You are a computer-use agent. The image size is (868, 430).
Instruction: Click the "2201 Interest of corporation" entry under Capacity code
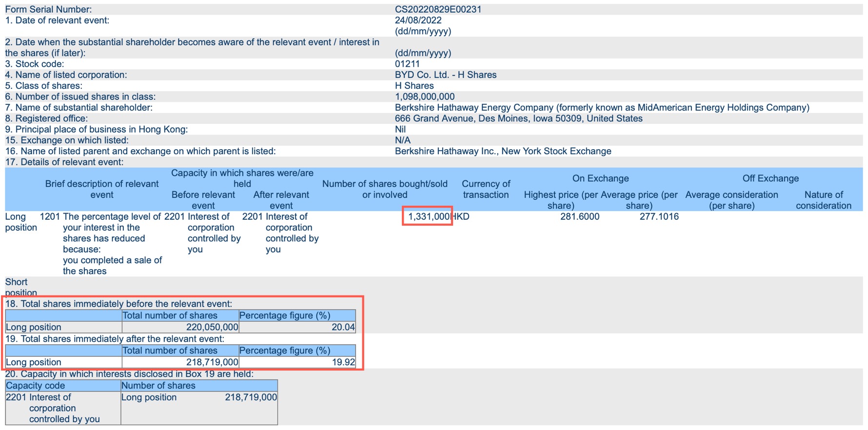coord(53,408)
